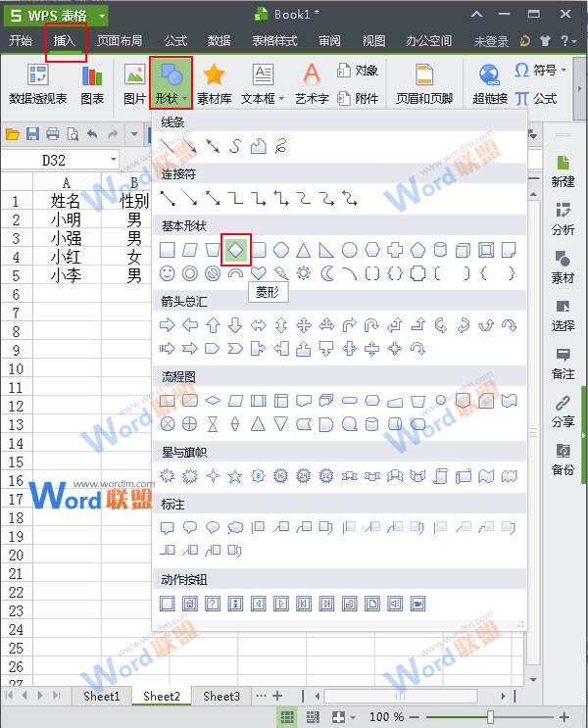
Task: Select the up arrow shape
Action: point(213,325)
